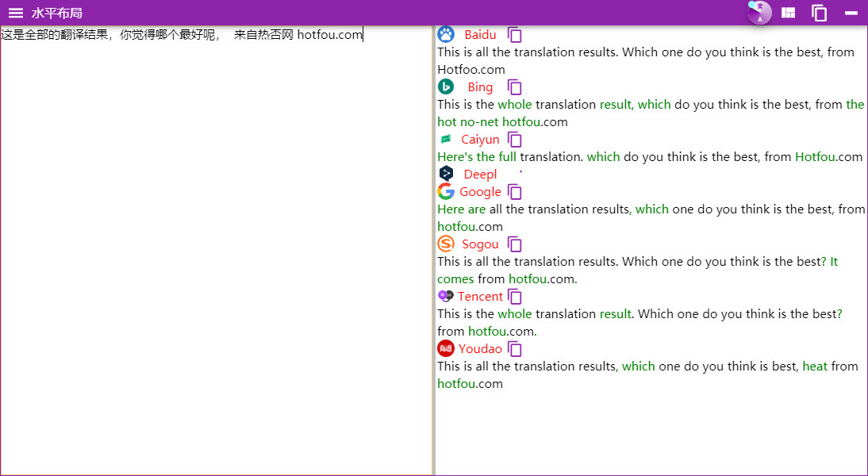
Task: Select the Bing engine label
Action: tap(480, 87)
